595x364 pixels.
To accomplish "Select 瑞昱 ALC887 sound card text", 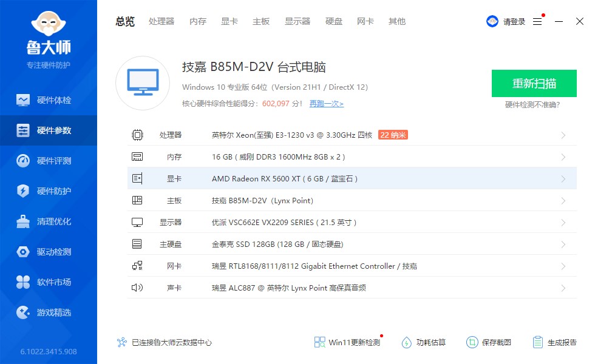I will click(x=289, y=288).
